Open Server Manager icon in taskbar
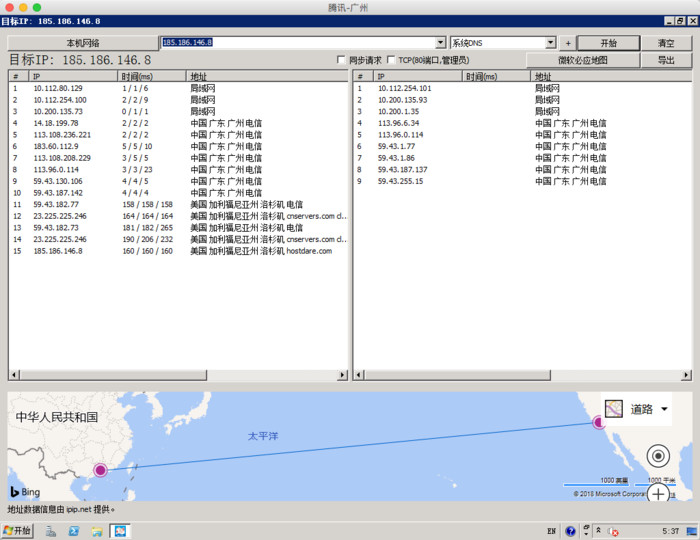This screenshot has width=700, height=540. pyautogui.click(x=51, y=531)
